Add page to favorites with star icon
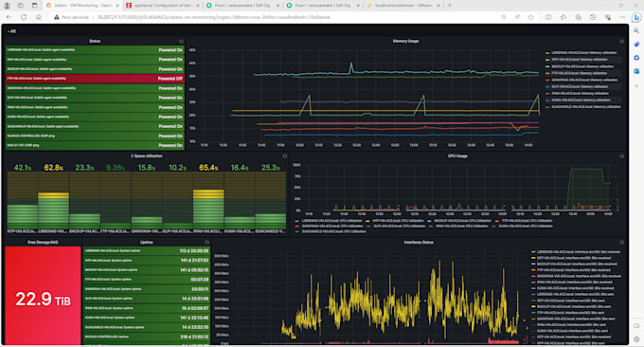The image size is (644, 347). click(530, 17)
